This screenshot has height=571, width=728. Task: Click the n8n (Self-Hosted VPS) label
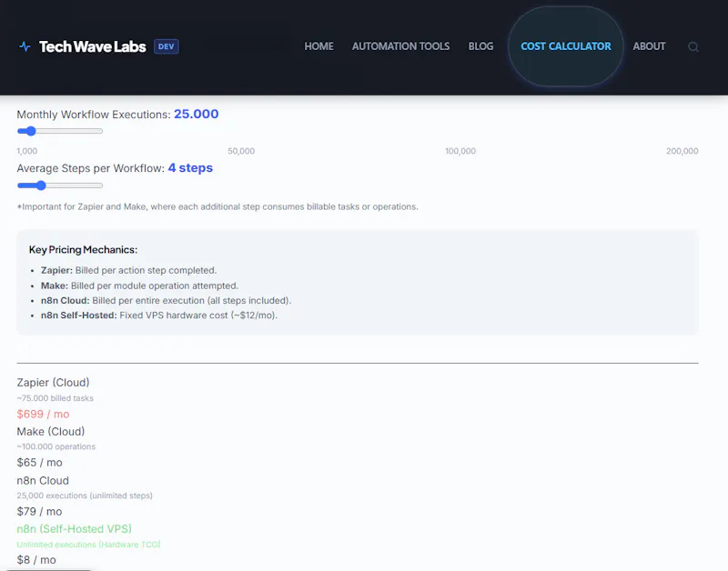pyautogui.click(x=75, y=529)
